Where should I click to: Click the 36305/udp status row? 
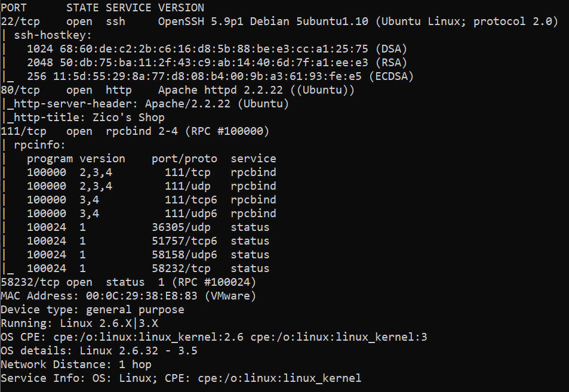pyautogui.click(x=148, y=227)
